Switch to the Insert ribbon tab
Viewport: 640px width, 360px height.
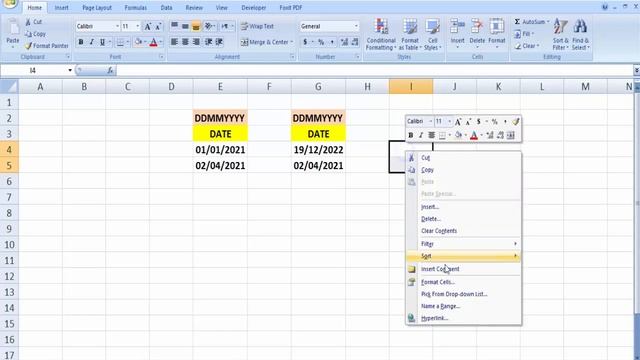pyautogui.click(x=62, y=8)
